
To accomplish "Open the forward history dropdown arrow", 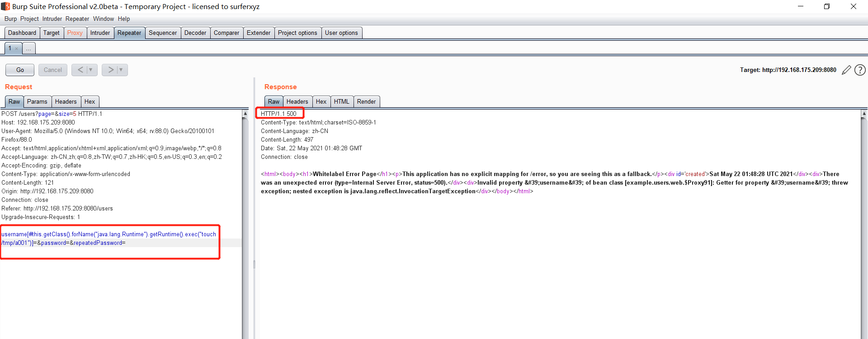I will coord(121,70).
